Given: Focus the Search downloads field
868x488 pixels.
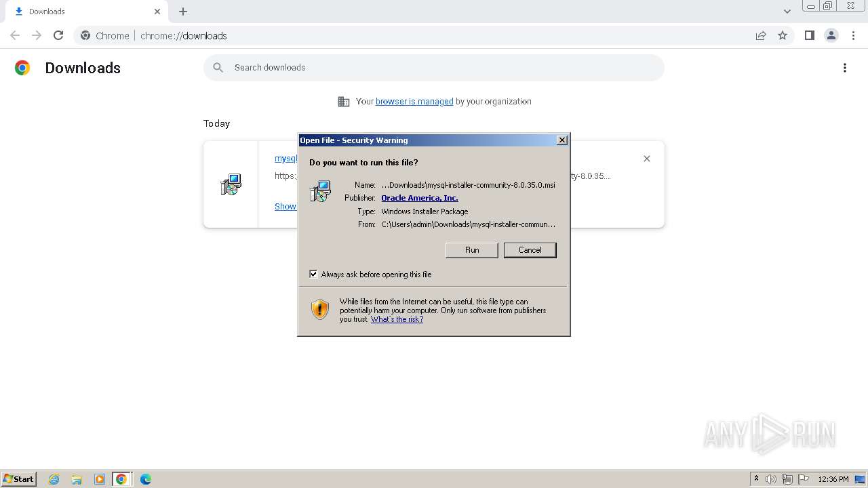Looking at the screenshot, I should click(x=434, y=68).
